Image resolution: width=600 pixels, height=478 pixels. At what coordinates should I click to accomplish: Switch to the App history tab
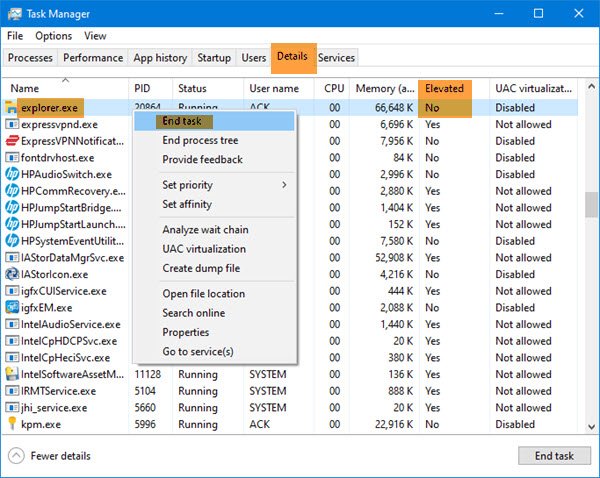click(x=160, y=58)
